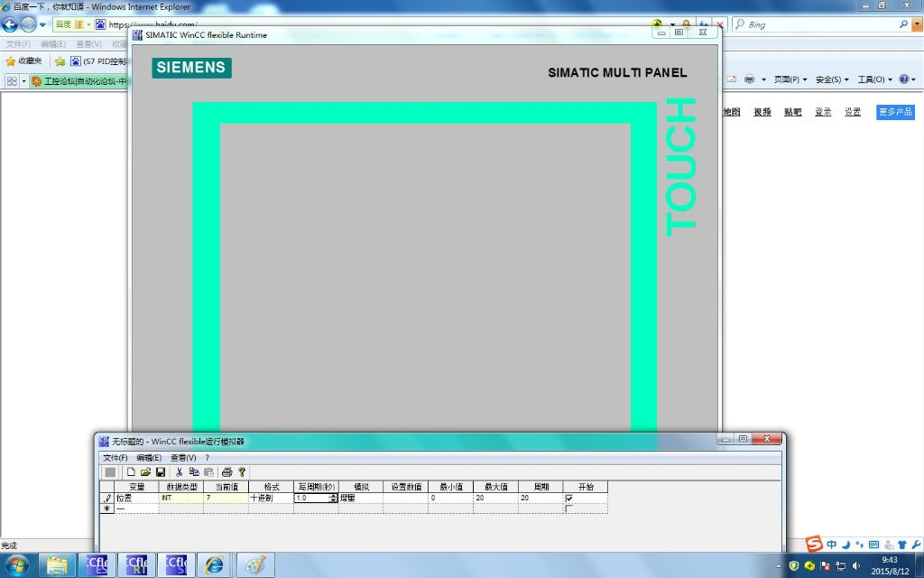924x578 pixels.
Task: Stop page loading with the red X in IE
Action: [x=719, y=24]
